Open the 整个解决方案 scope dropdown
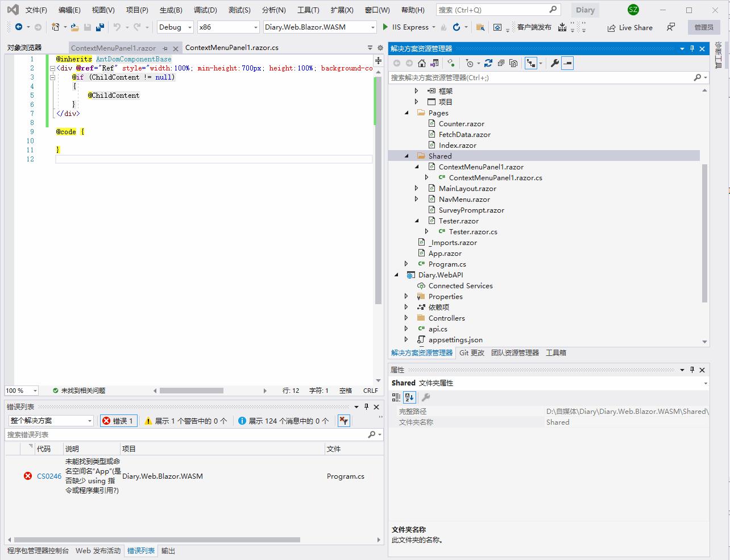730x560 pixels. click(x=51, y=421)
